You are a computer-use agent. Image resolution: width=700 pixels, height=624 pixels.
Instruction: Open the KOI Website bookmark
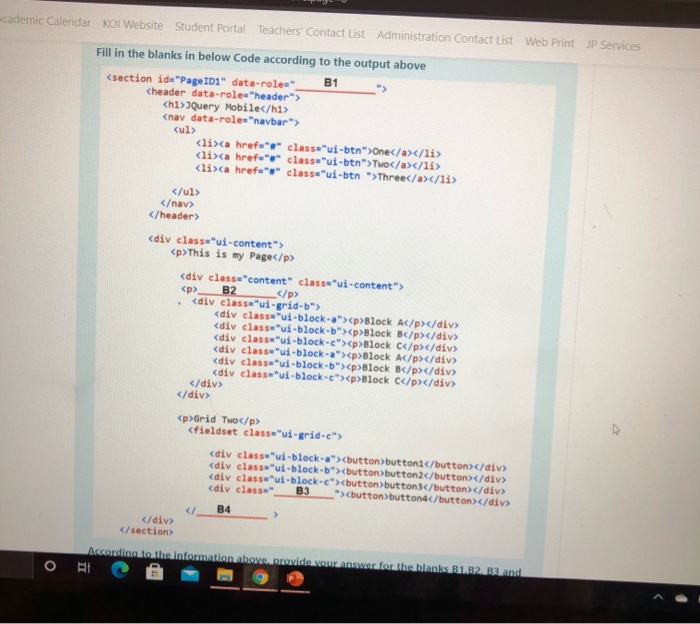point(133,25)
